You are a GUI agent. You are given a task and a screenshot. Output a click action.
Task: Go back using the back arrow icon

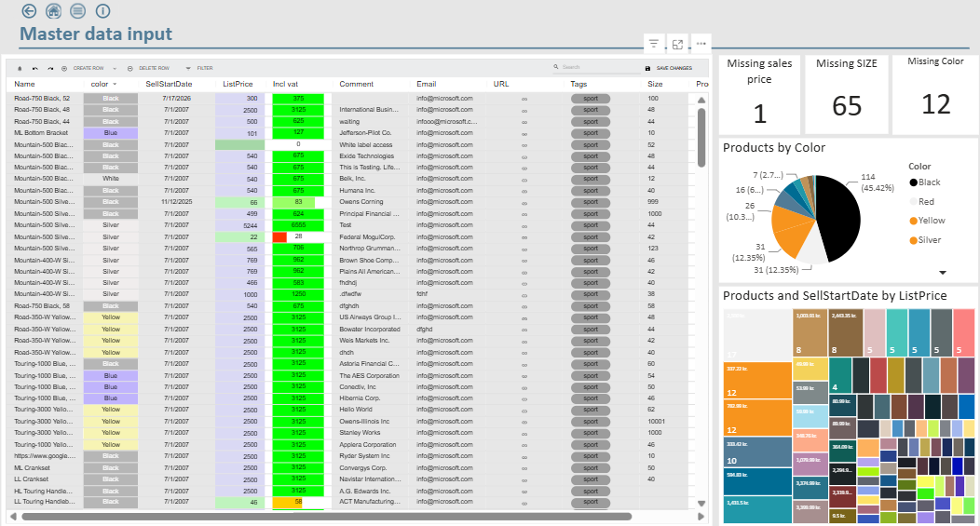29,10
